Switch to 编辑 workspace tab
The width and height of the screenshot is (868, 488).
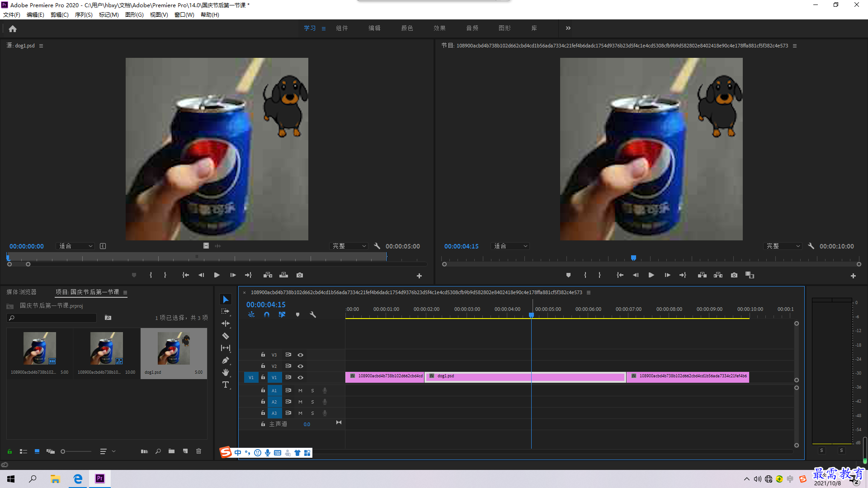374,28
